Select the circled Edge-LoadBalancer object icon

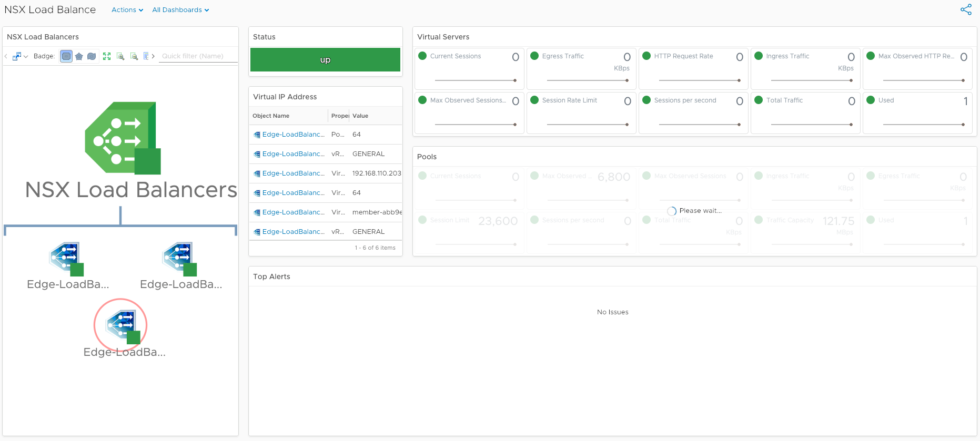pyautogui.click(x=121, y=325)
